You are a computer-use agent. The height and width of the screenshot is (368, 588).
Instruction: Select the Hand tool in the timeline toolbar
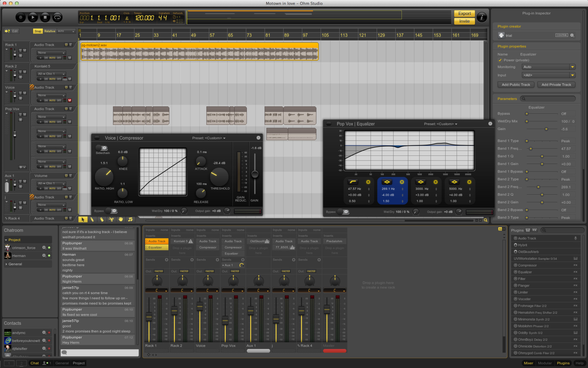point(121,219)
